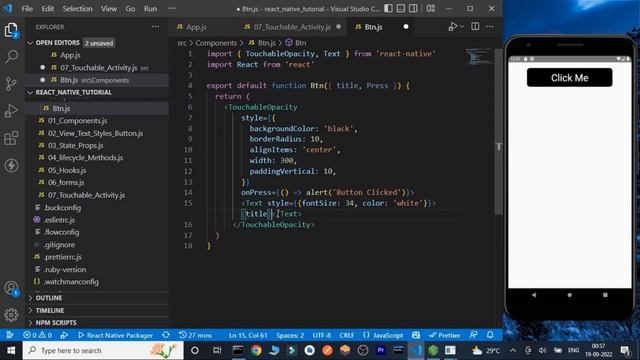Open 02_View_Text_Styles_Button.js file
Screen dimensions: 640x360
(x=95, y=133)
